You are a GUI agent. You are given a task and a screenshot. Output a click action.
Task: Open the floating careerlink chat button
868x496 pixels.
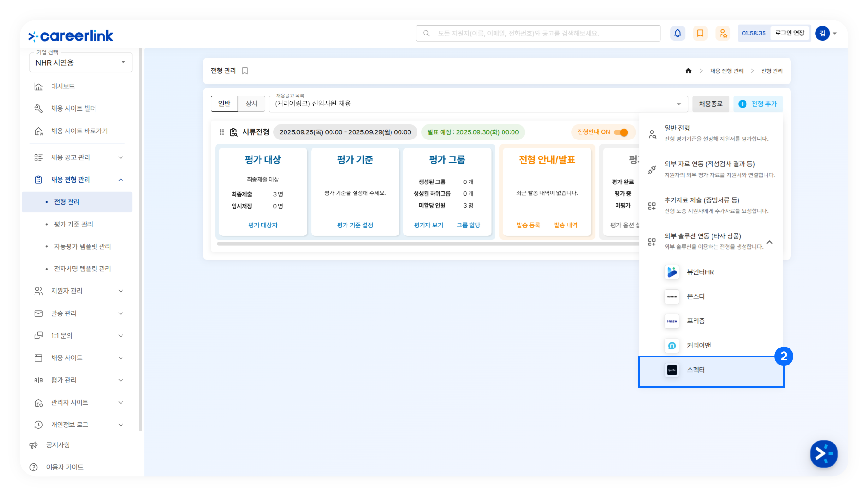coord(824,454)
